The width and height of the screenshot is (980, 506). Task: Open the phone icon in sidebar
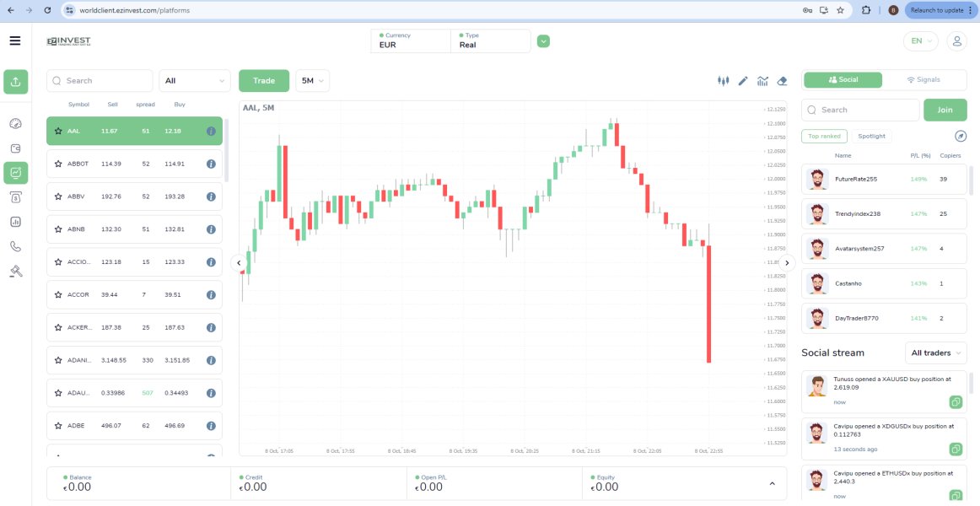15,246
